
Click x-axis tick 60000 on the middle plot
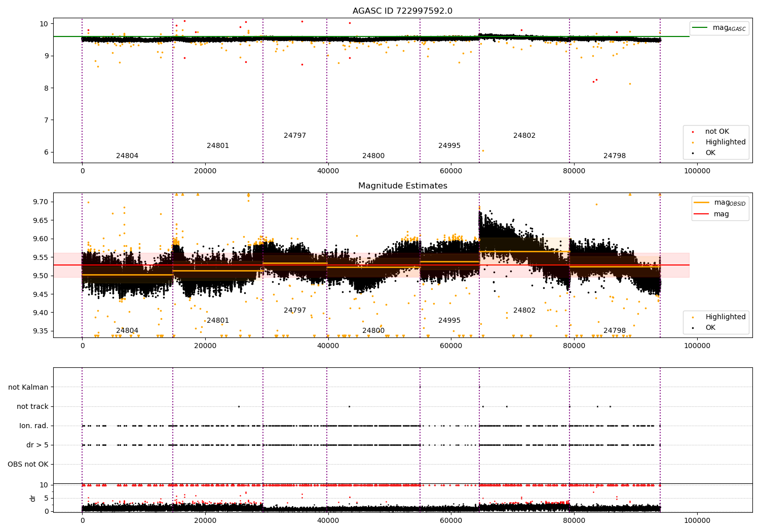point(451,346)
